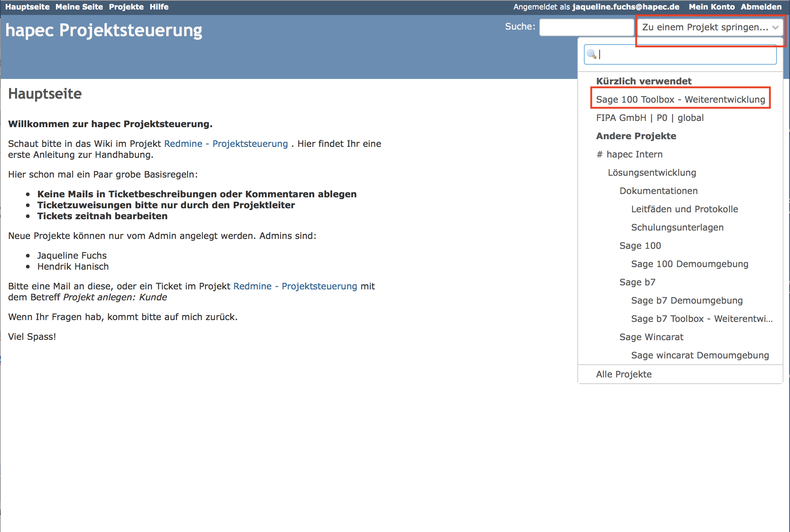Click the Suche label link

pos(520,27)
